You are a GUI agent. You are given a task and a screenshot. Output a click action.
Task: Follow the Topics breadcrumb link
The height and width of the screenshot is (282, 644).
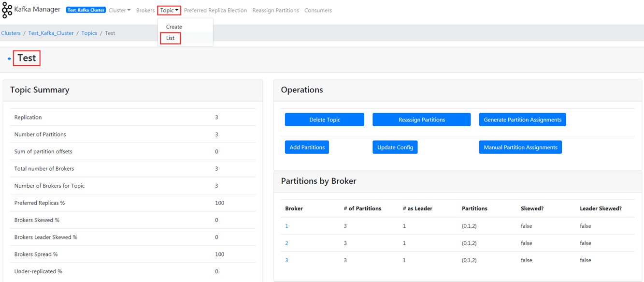(x=89, y=33)
